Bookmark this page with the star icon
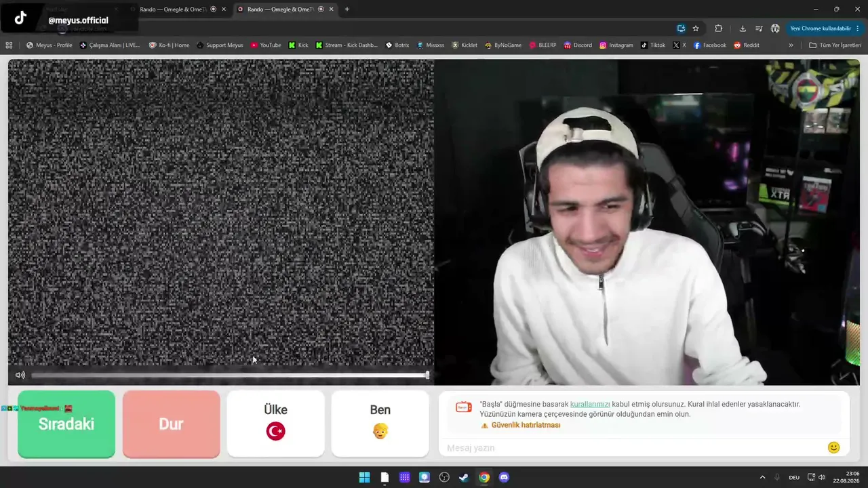Image resolution: width=868 pixels, height=488 pixels. point(696,28)
